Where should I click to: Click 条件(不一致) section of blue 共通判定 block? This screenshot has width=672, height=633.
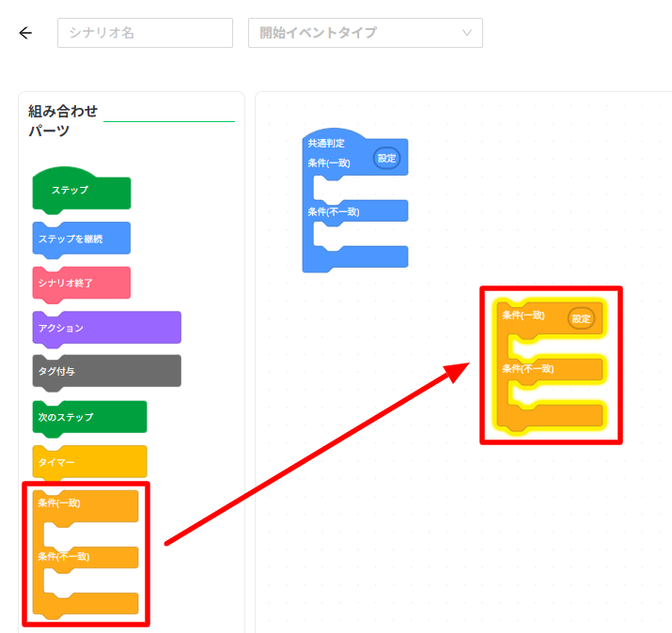[x=334, y=211]
